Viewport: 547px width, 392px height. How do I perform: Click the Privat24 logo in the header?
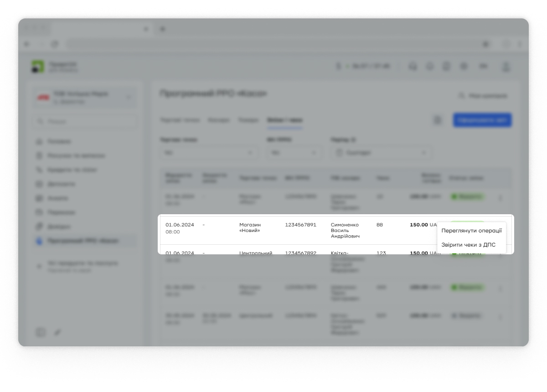pos(38,67)
